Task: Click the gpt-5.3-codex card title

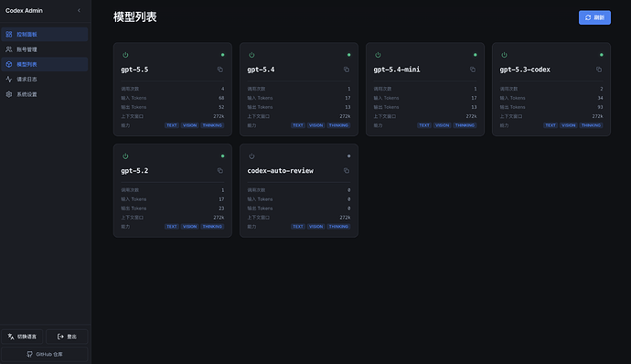Action: click(525, 70)
